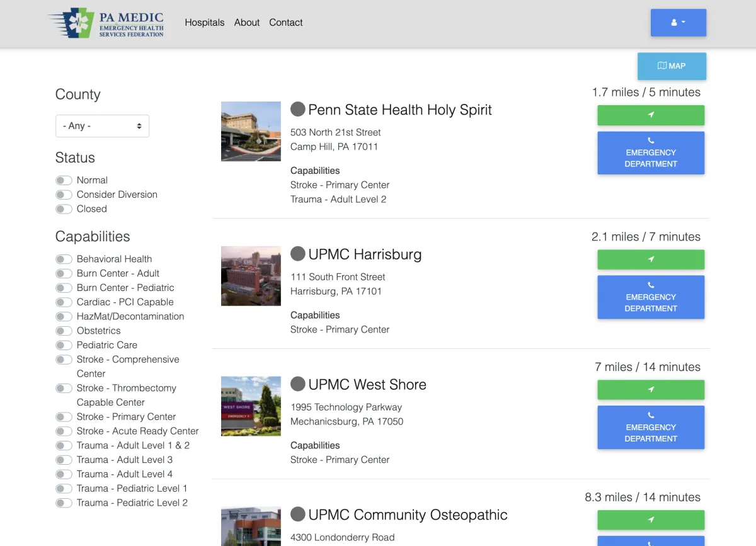Toggle the Normal status filter
Viewport: 756px width, 546px height.
click(64, 181)
